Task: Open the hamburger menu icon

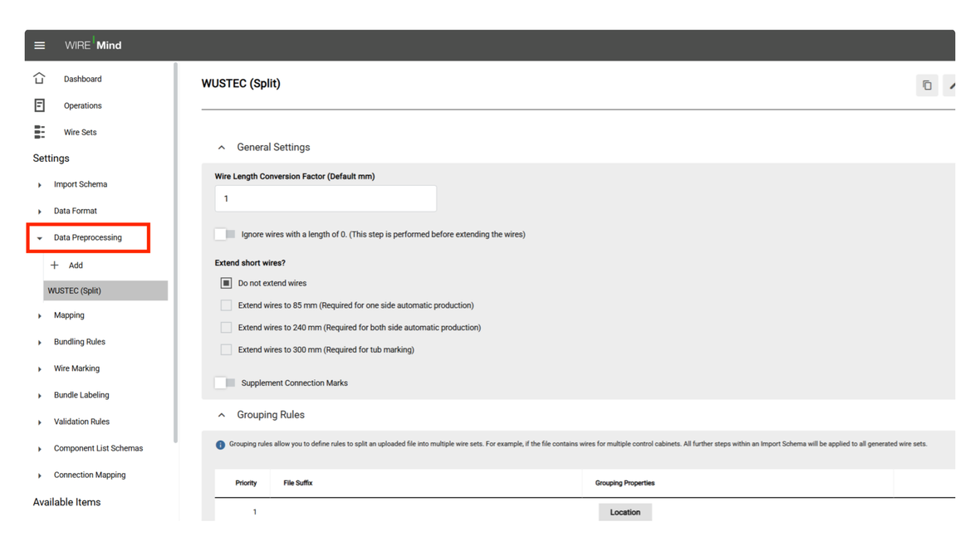Action: tap(39, 46)
